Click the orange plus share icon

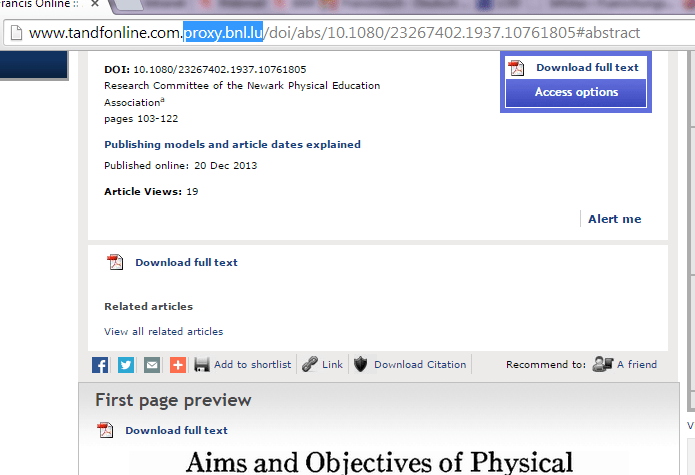pos(177,365)
